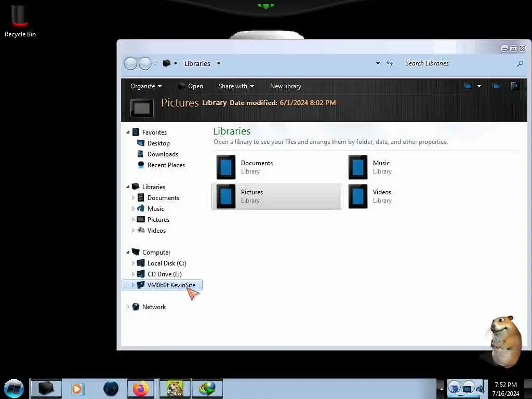Image resolution: width=532 pixels, height=399 pixels.
Task: Select the Music library icon
Action: tap(358, 167)
